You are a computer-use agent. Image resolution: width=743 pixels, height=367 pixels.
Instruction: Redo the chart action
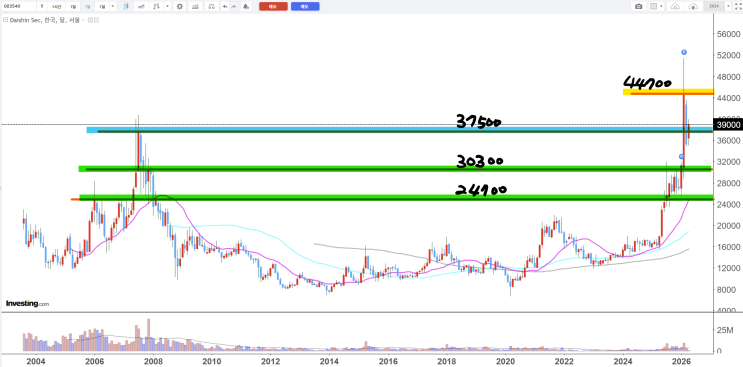(x=234, y=6)
